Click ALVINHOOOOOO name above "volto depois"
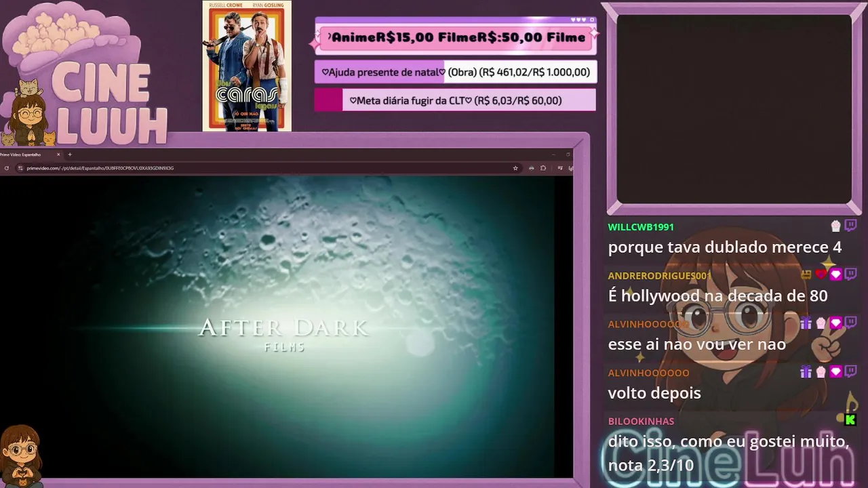 (648, 373)
